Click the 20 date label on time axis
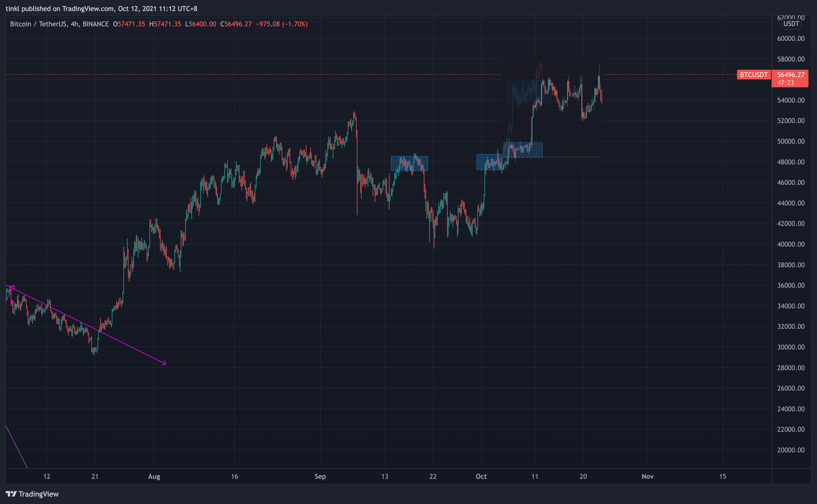 (x=583, y=476)
